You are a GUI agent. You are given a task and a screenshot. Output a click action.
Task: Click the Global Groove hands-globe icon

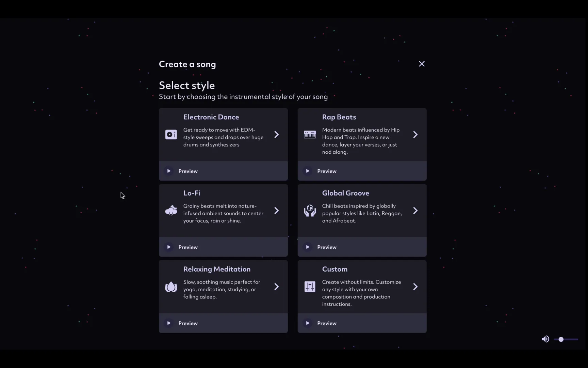coord(310,211)
